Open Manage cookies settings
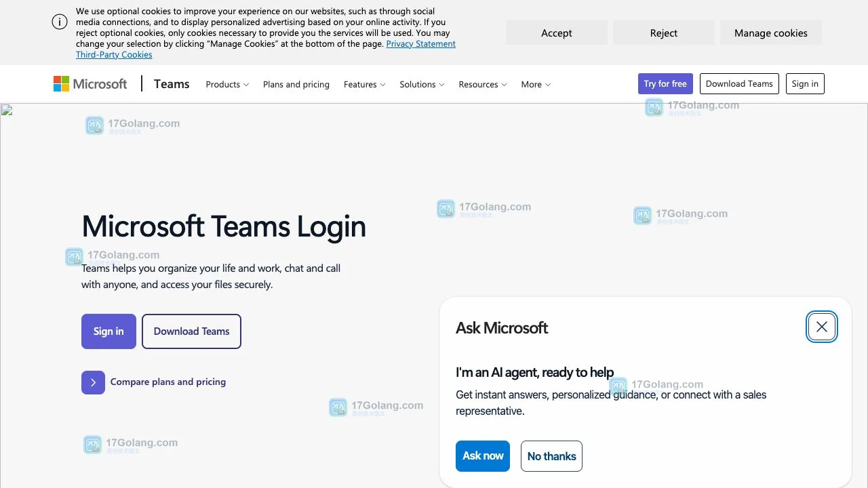 click(771, 33)
